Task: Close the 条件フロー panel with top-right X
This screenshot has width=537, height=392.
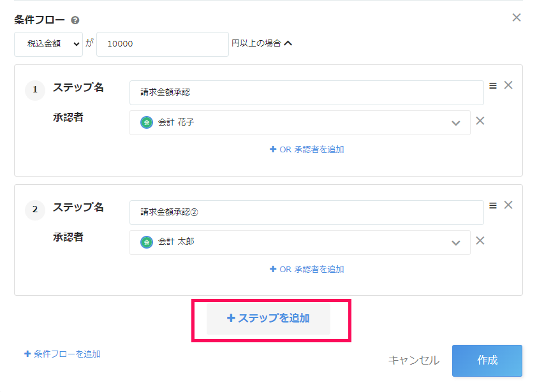Action: pyautogui.click(x=517, y=18)
